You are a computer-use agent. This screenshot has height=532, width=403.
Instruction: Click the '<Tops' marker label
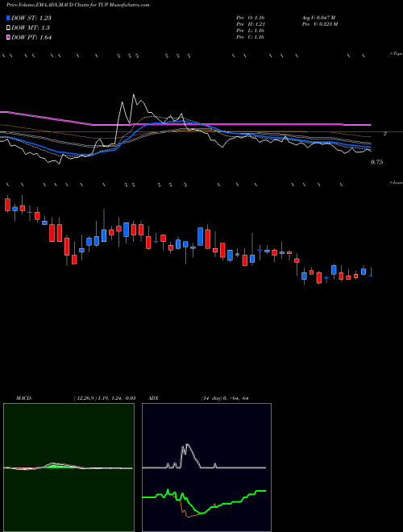pos(397,54)
